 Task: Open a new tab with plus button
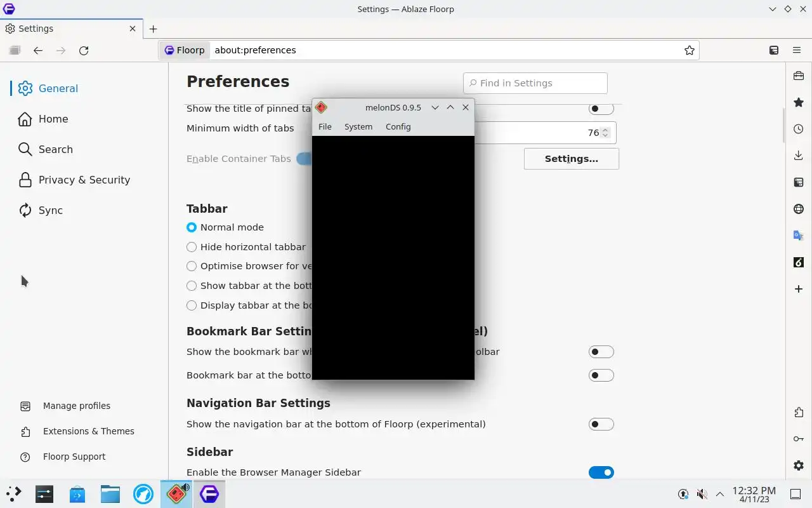point(153,29)
